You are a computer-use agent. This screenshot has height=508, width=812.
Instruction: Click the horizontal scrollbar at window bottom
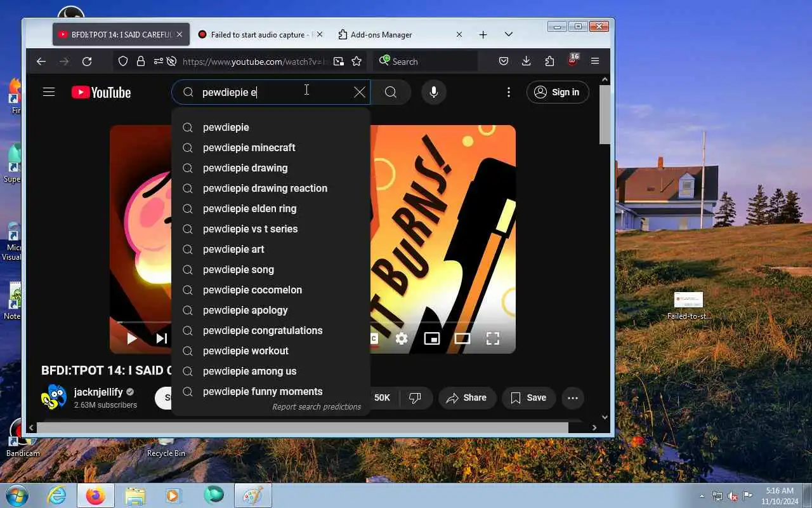[303, 427]
